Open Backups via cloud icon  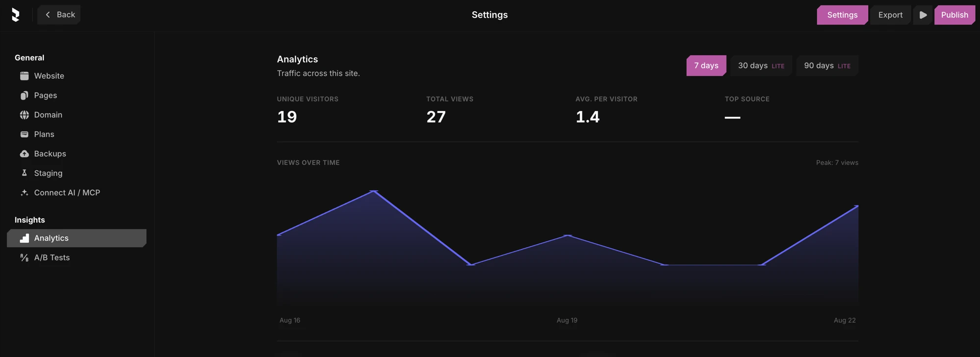(24, 154)
